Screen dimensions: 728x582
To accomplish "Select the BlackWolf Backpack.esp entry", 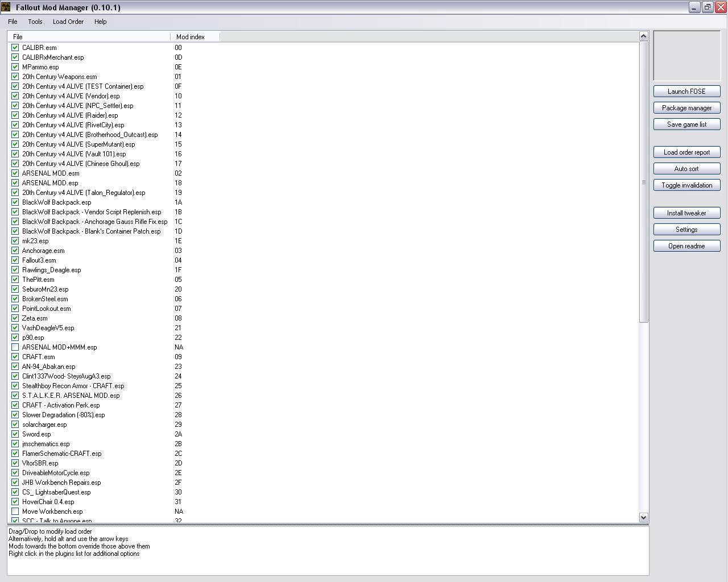I will point(56,202).
